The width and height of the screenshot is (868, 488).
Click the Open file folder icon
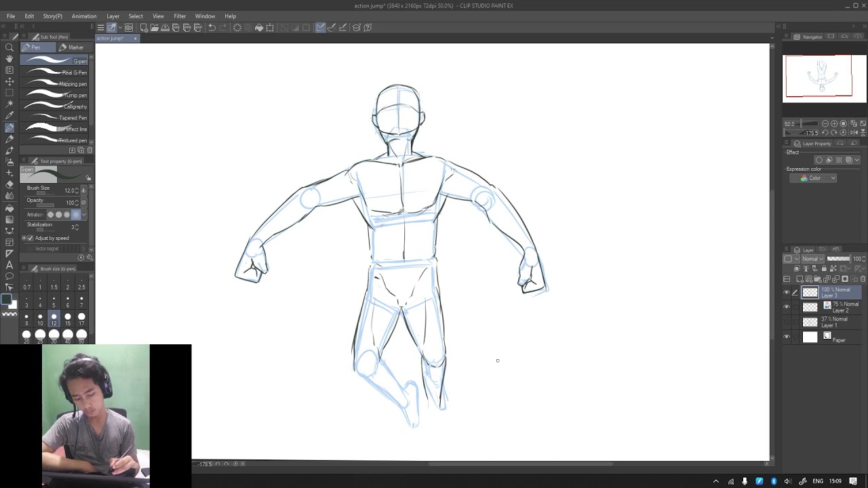tap(155, 28)
